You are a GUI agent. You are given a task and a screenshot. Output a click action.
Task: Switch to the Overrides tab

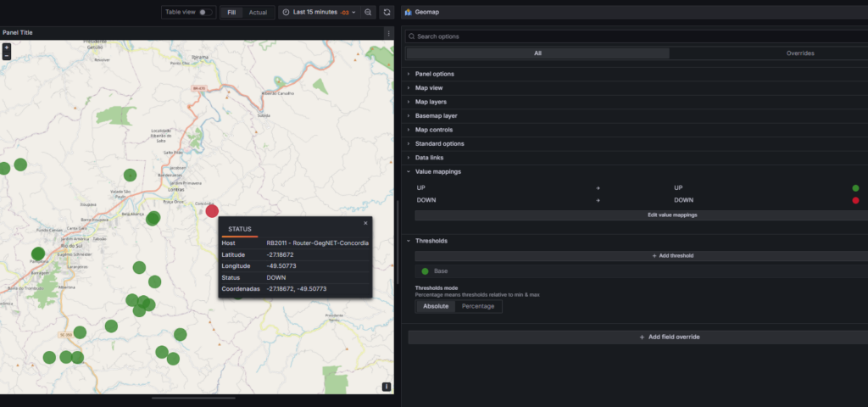point(799,53)
